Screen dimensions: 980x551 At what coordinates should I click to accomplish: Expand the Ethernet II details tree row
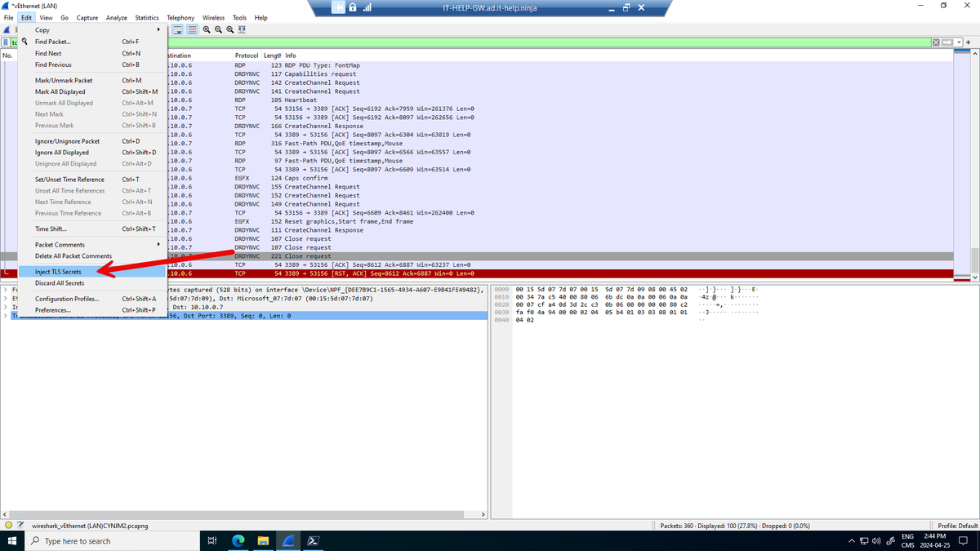coord(6,298)
